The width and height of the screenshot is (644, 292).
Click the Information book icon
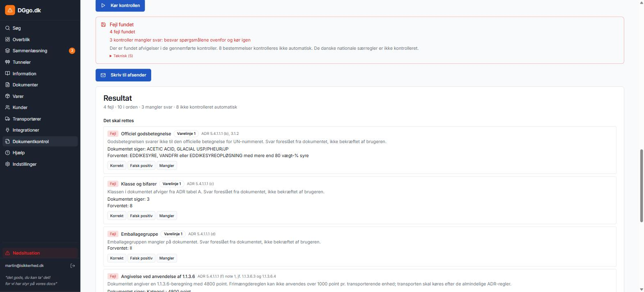point(7,74)
